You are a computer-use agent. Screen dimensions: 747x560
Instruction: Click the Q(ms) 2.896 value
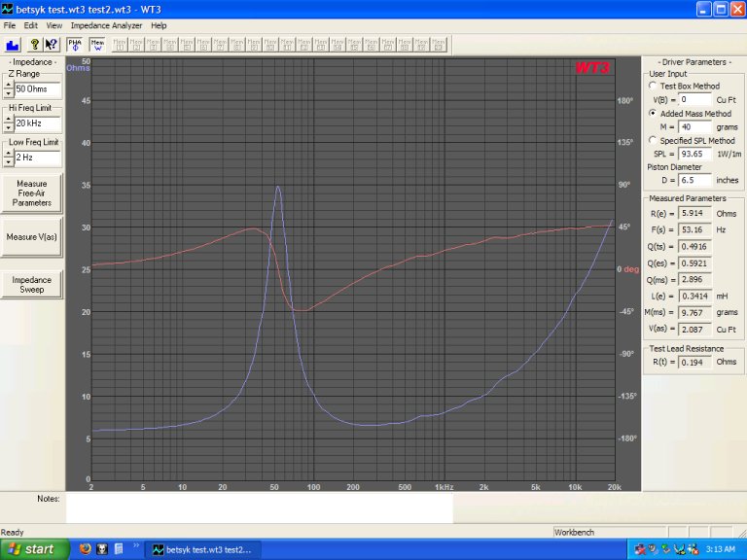(694, 280)
